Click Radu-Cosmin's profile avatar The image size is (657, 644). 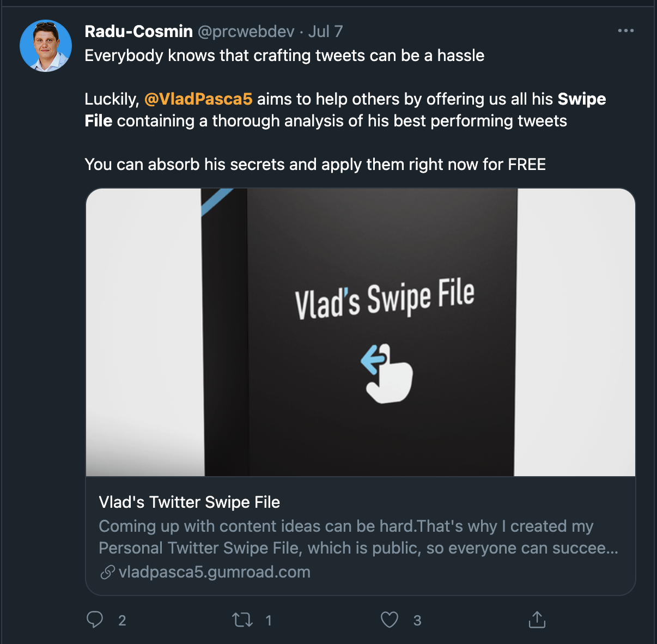coord(46,46)
